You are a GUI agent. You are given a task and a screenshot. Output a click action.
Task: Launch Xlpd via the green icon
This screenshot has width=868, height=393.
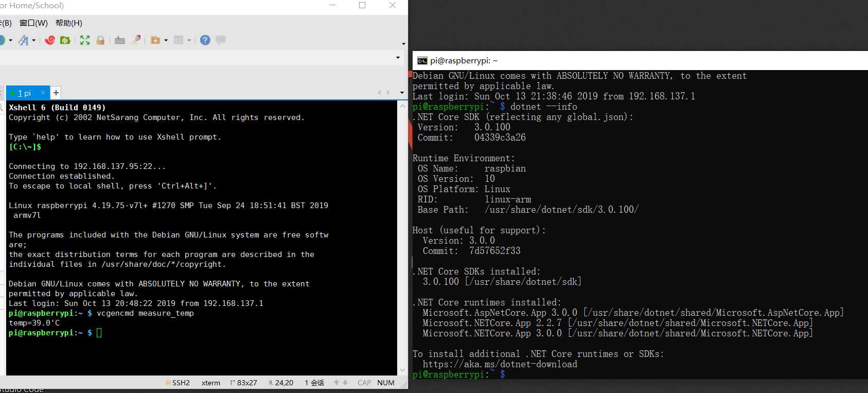(65, 40)
